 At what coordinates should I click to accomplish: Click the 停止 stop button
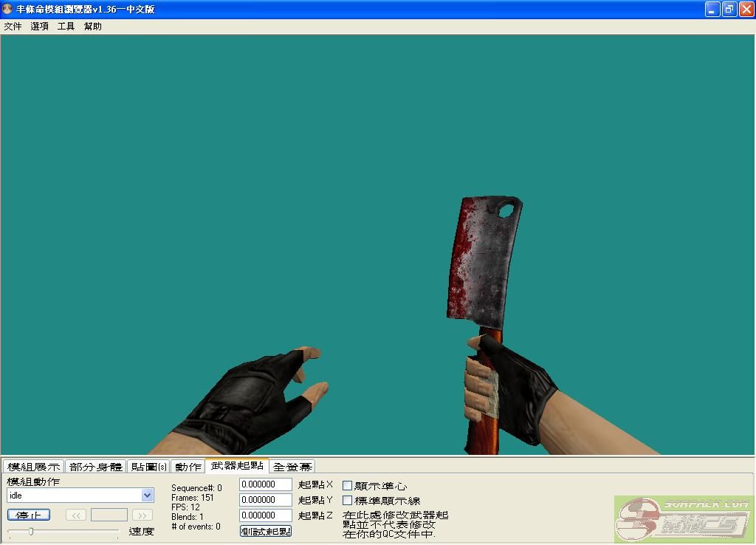coord(29,515)
